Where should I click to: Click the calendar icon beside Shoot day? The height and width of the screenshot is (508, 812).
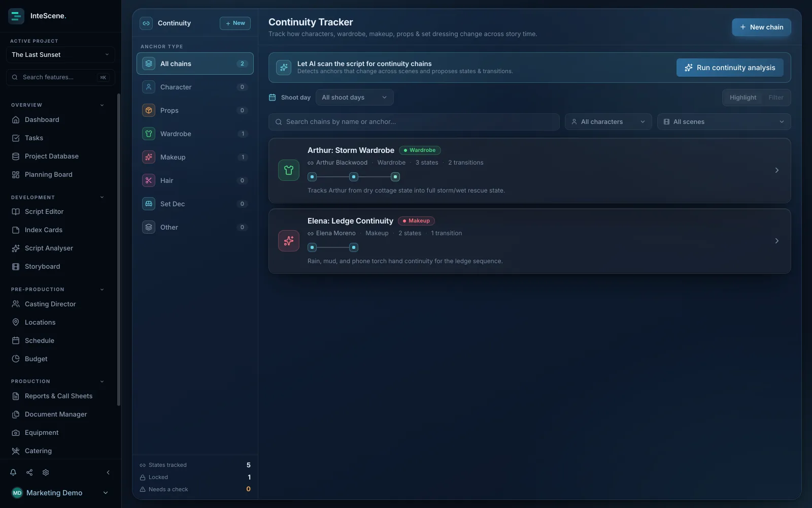coord(272,98)
